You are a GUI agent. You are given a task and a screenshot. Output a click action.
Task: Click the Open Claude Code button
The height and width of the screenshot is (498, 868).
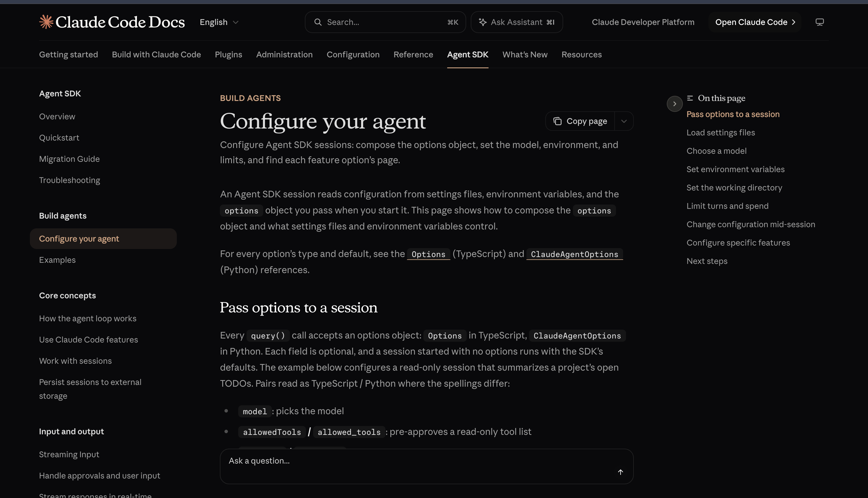point(755,22)
